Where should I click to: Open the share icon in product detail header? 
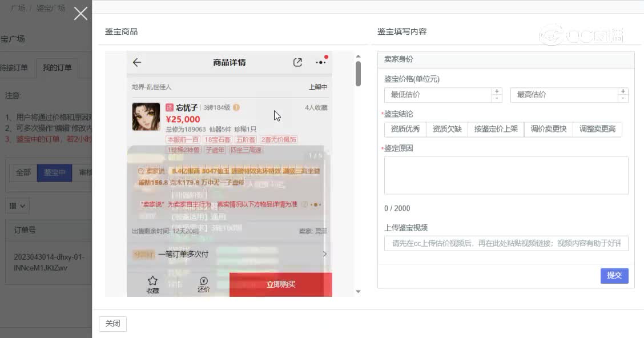297,63
